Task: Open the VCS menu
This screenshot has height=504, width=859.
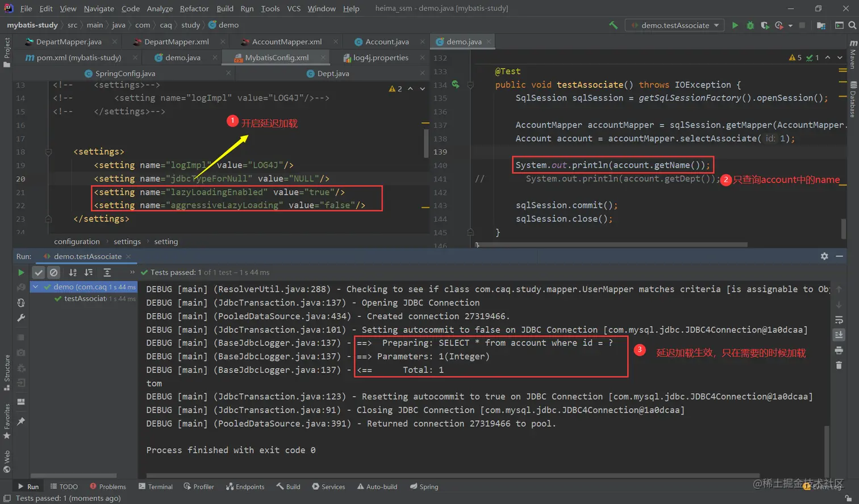Action: 294,9
